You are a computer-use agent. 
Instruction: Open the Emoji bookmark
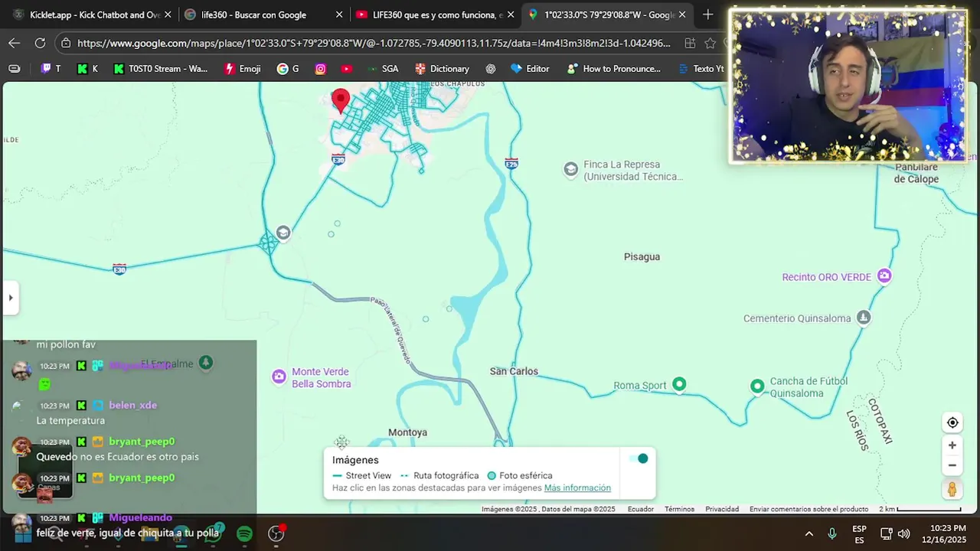pos(242,68)
